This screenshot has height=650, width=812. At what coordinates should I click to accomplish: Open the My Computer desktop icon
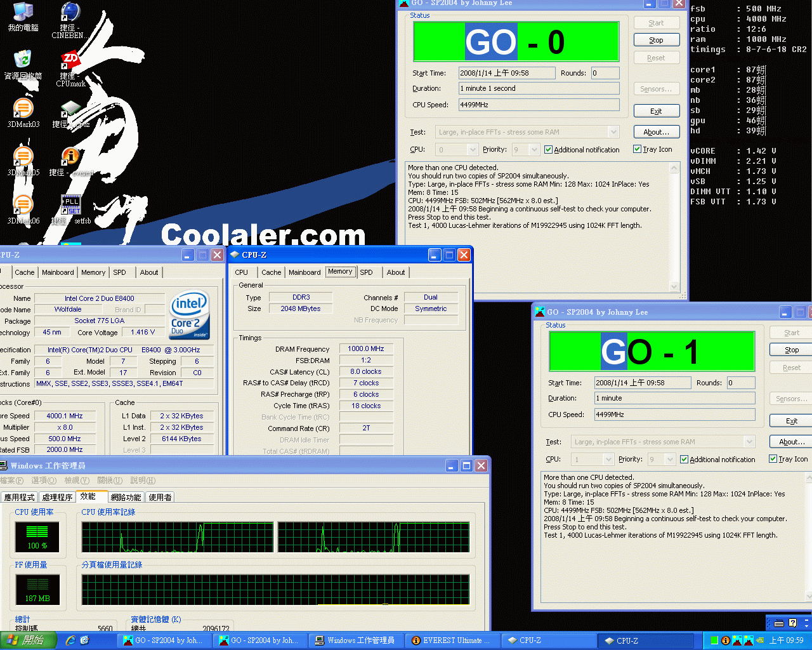[23, 17]
